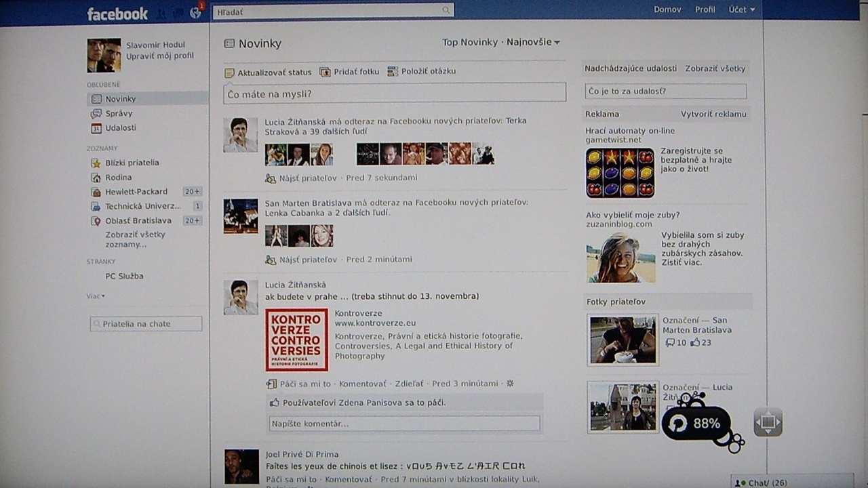Select Pridať fotku tab

pos(349,72)
